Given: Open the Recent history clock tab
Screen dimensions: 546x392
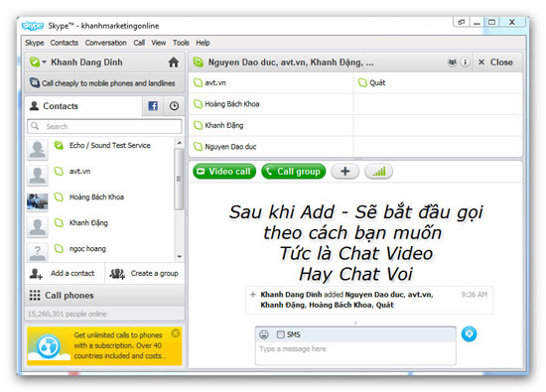Looking at the screenshot, I should click(174, 106).
